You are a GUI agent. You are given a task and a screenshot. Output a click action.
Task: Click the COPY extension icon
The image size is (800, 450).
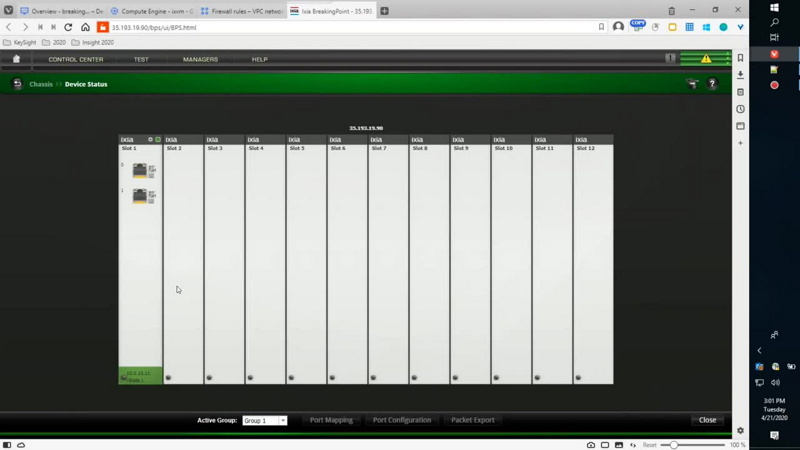638,26
